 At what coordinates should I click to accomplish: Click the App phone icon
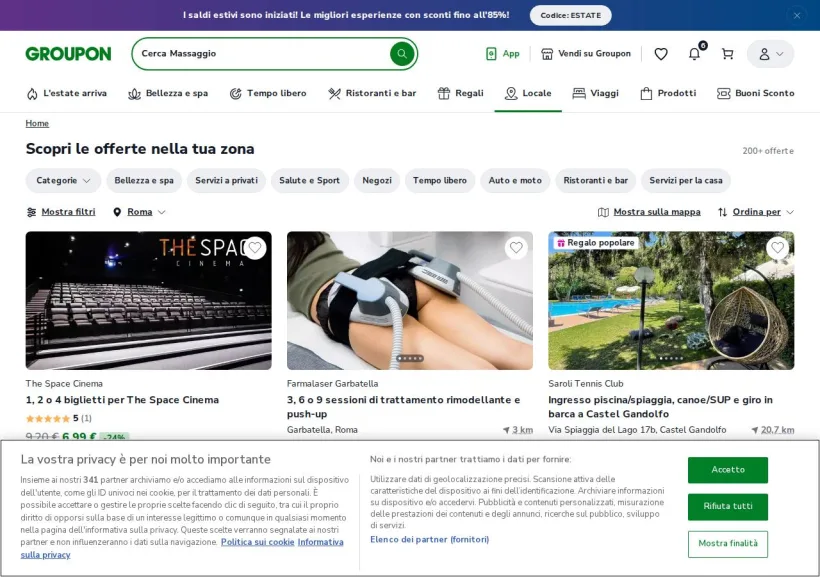(491, 53)
